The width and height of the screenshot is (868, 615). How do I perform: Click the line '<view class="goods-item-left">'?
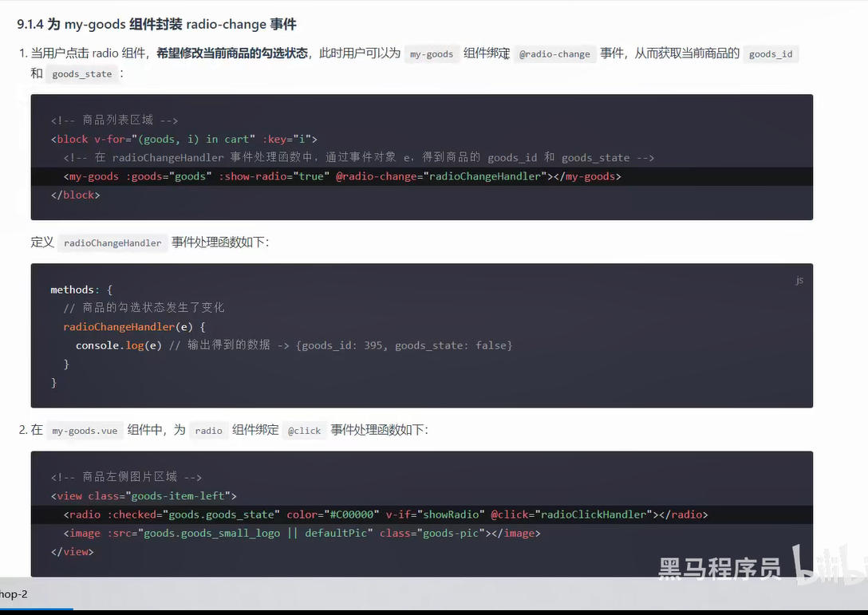tap(144, 496)
